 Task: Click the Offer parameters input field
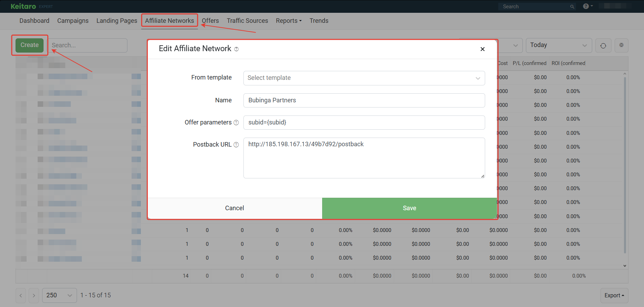point(364,122)
